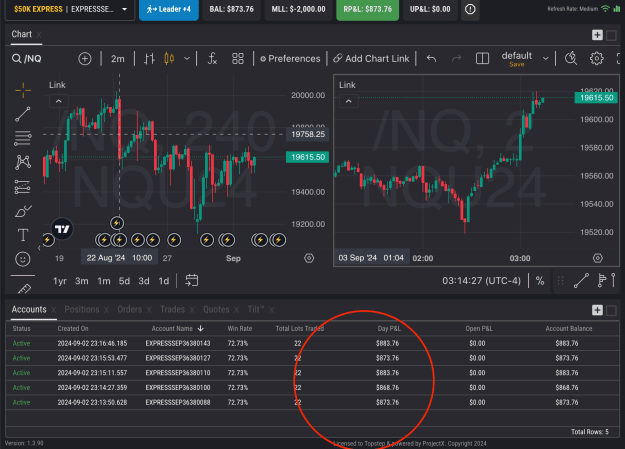Screen dimensions: 625x449
Task: Close the Positions tab
Action: [106, 310]
